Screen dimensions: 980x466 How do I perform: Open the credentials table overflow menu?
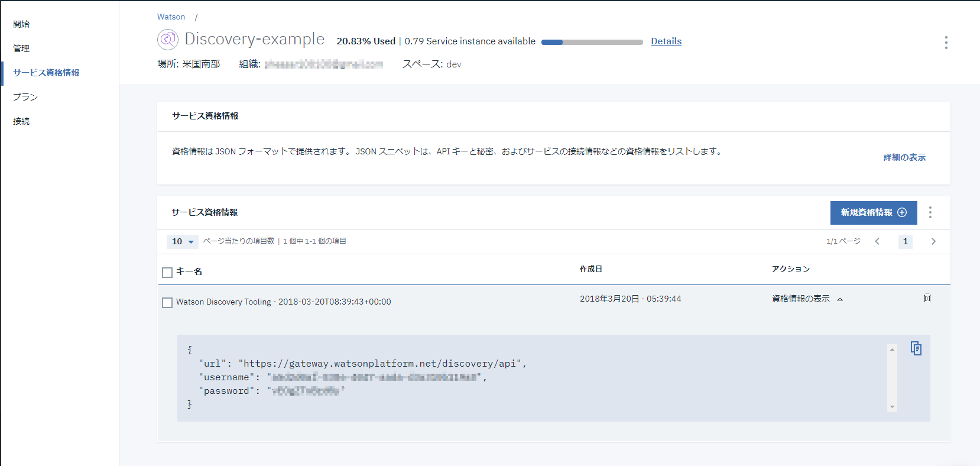pos(930,213)
